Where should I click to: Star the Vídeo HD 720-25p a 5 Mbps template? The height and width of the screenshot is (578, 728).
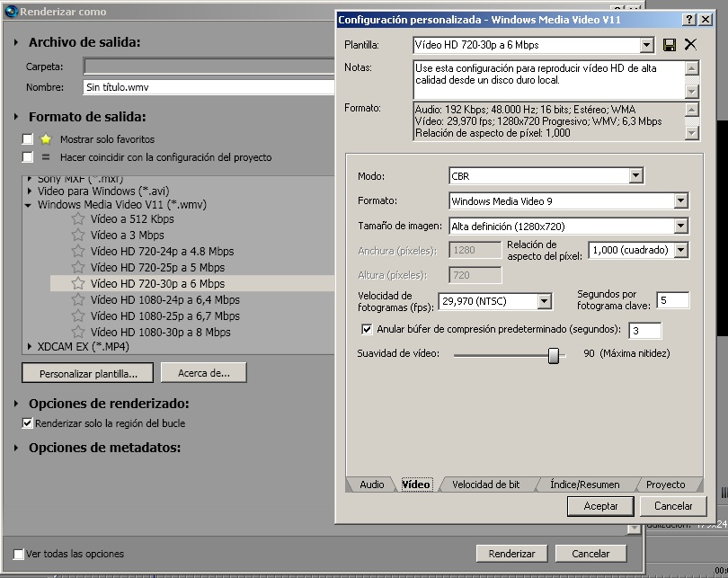click(78, 267)
